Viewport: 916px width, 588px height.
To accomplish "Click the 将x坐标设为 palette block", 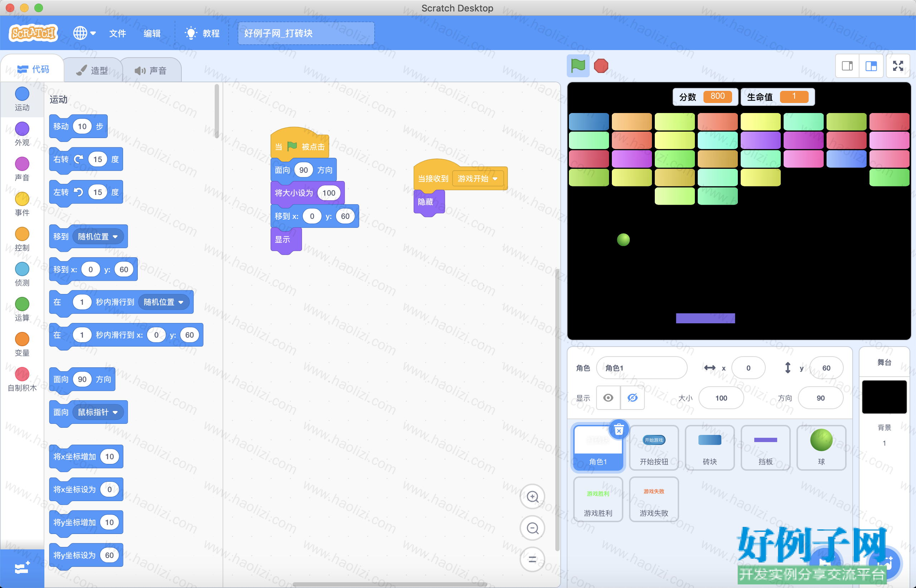I will click(x=86, y=490).
